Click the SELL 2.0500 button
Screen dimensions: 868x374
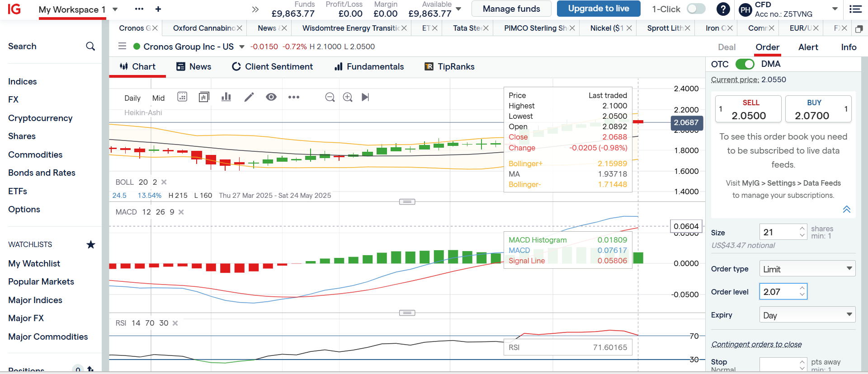click(748, 109)
